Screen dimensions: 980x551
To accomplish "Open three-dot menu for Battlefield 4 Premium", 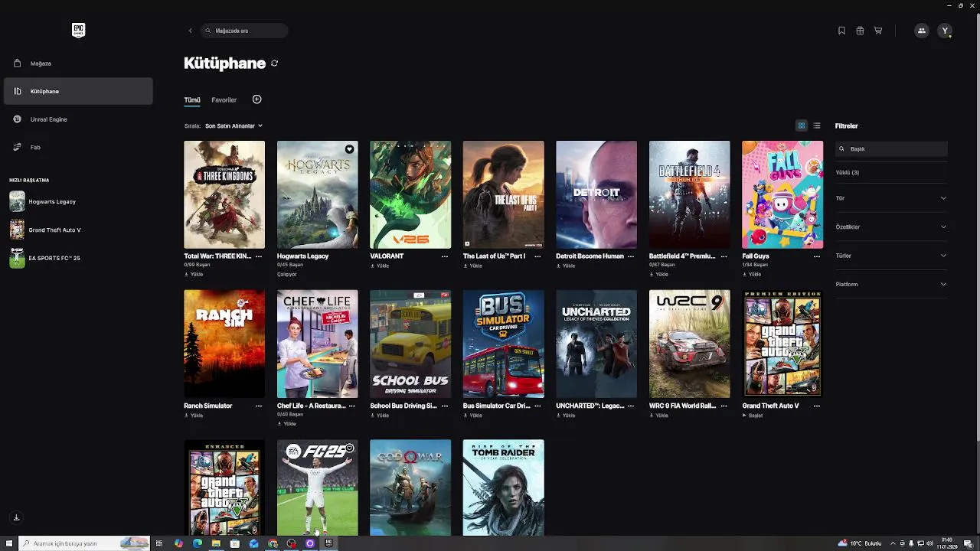I will 724,256.
